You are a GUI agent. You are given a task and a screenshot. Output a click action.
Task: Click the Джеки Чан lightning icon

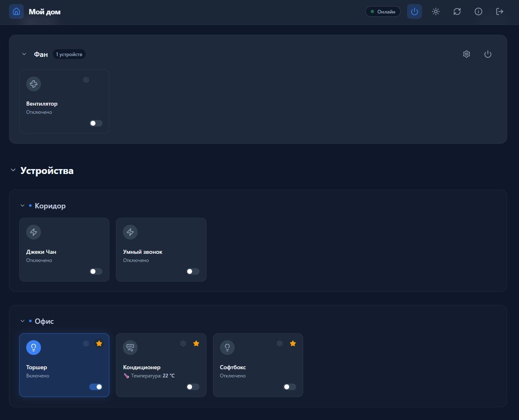[34, 232]
